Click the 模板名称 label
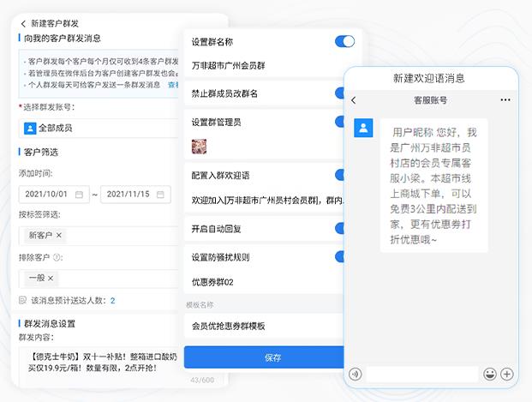The width and height of the screenshot is (532, 402). pyautogui.click(x=200, y=305)
